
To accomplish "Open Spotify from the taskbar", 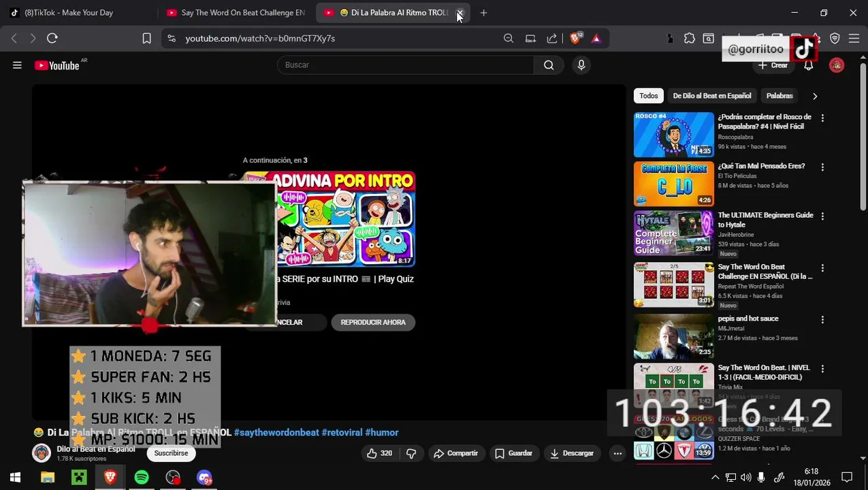I will point(142,478).
